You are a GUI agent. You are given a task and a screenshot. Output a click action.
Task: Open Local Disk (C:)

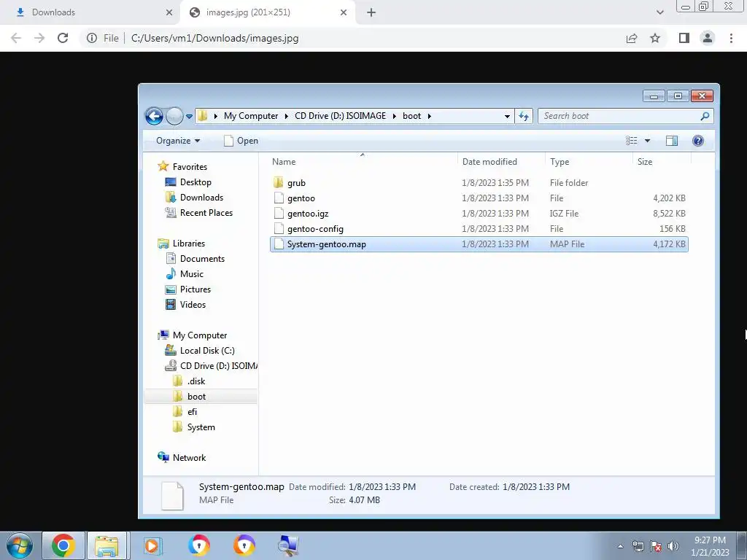click(x=206, y=351)
